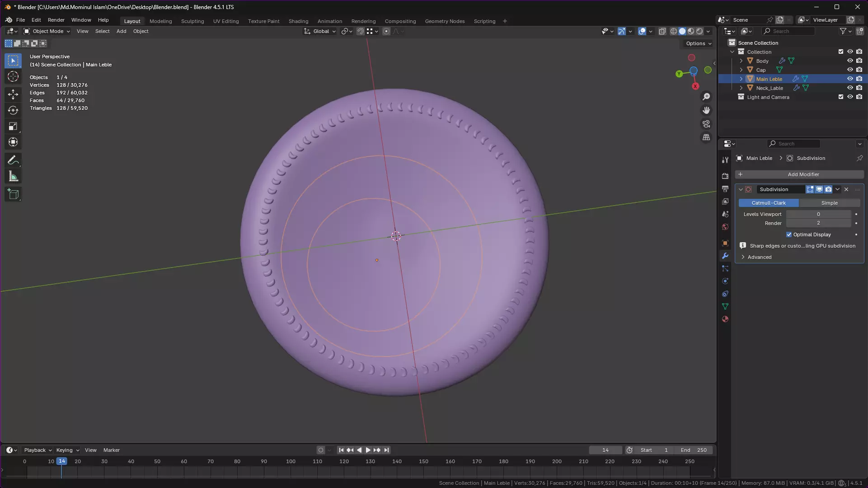Disable the Optimal Display checkbox

coord(789,235)
